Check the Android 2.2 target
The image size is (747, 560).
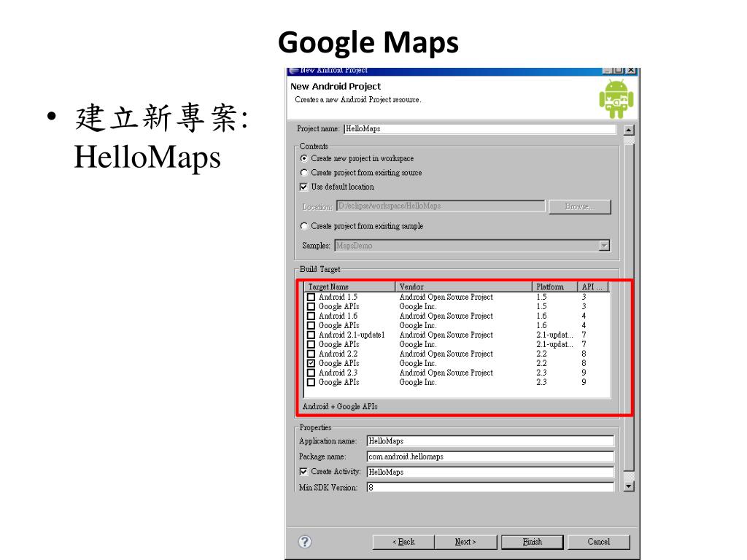311,354
